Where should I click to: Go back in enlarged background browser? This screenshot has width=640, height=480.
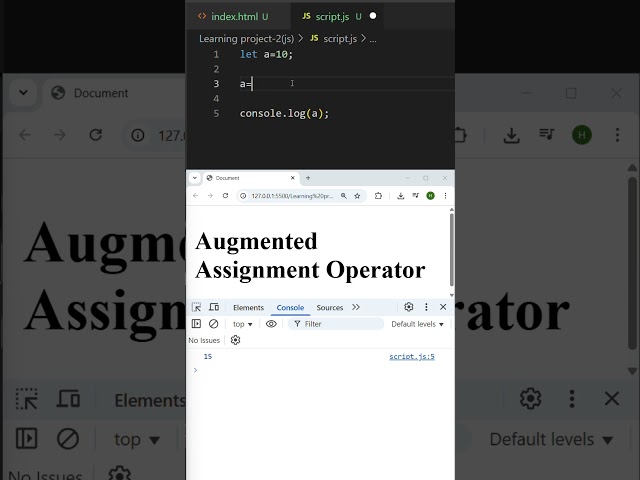[x=24, y=135]
